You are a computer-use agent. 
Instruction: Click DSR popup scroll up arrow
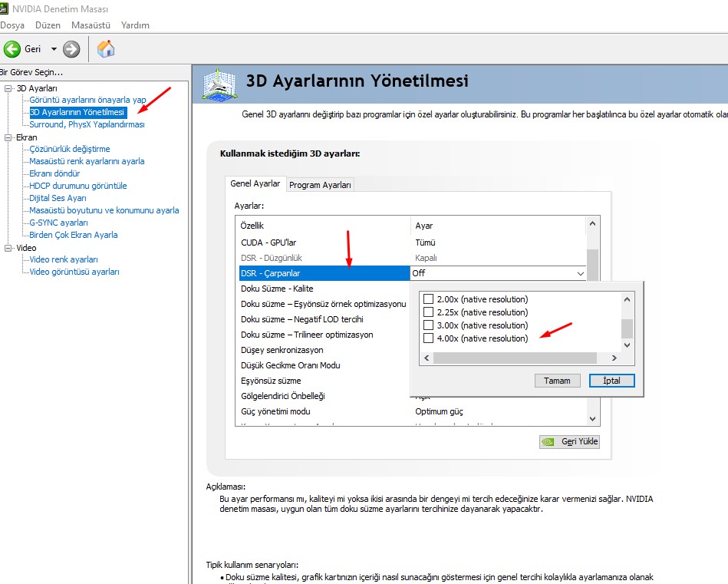tap(628, 299)
